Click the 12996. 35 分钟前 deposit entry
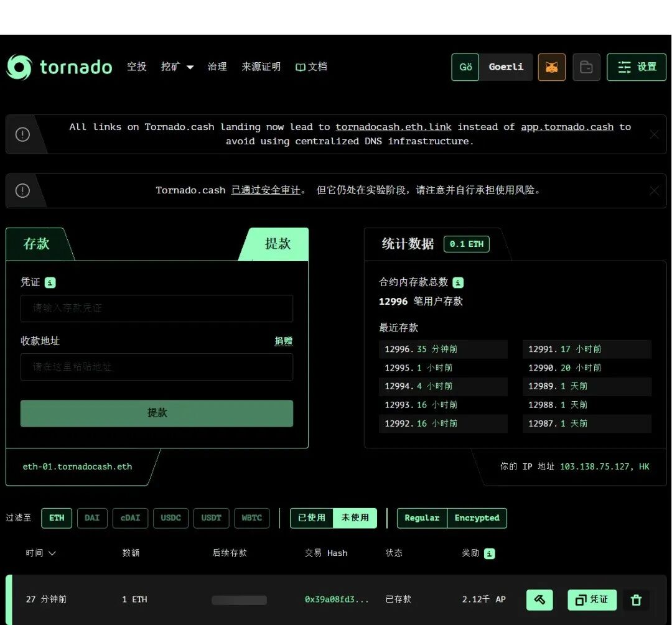The height and width of the screenshot is (625, 672). click(x=443, y=350)
